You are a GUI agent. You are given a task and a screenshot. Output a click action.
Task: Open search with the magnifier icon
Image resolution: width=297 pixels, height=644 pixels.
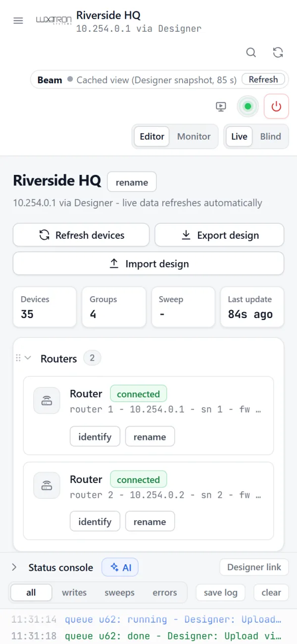tap(251, 53)
